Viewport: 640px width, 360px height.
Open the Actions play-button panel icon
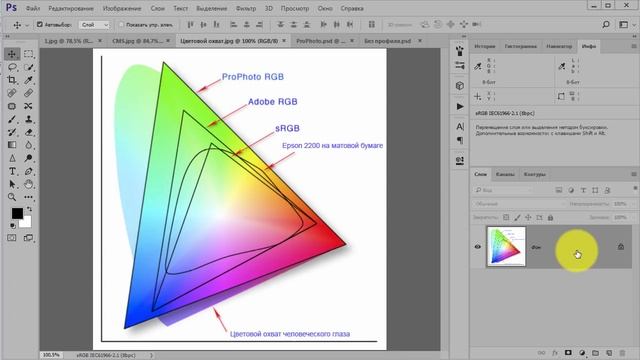click(x=460, y=106)
